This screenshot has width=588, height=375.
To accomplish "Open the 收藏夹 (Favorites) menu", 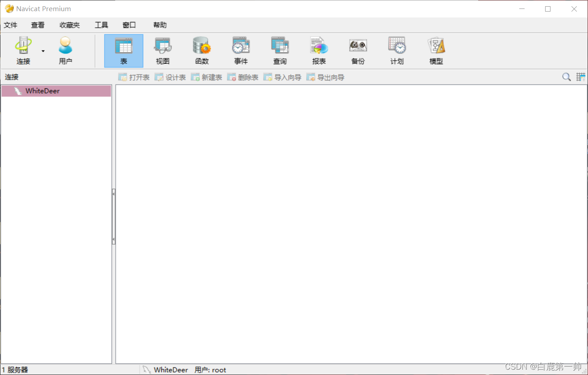I will (x=70, y=25).
